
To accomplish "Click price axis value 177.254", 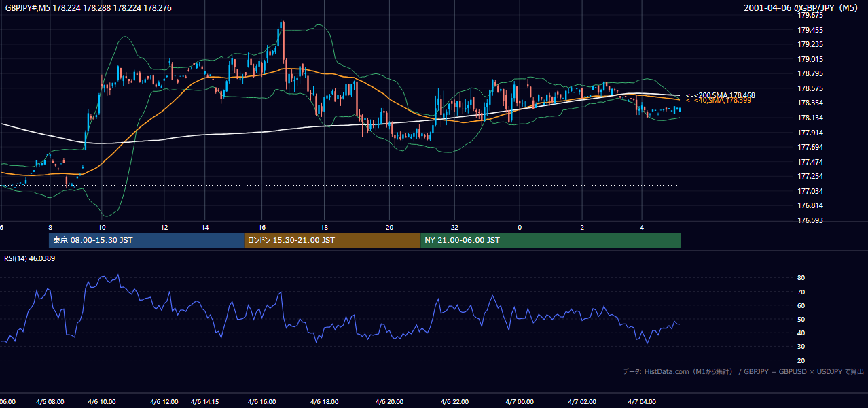I will point(810,176).
